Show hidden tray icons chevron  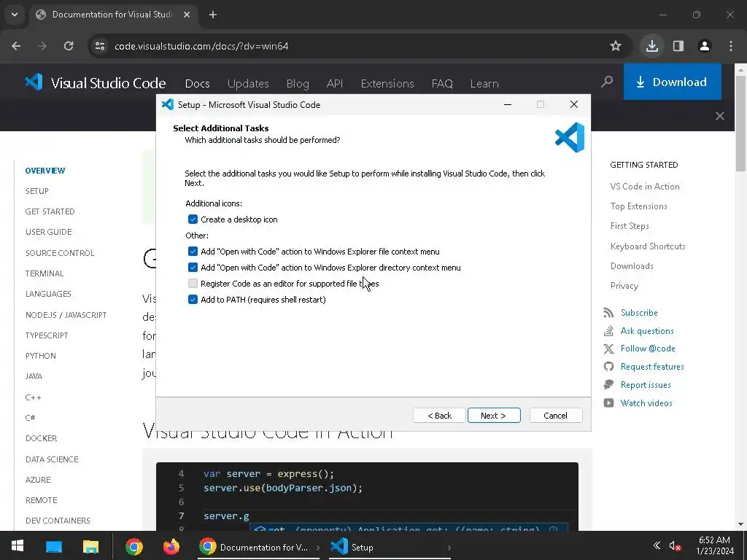[657, 545]
